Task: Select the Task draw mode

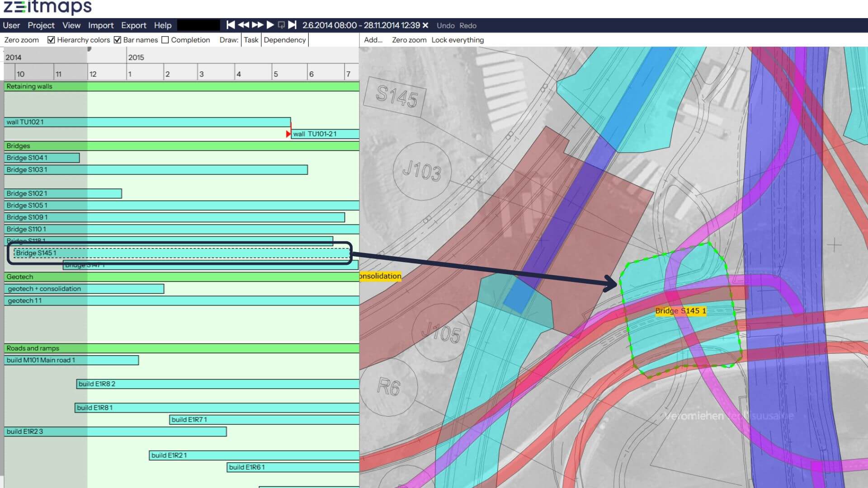Action: pos(251,40)
